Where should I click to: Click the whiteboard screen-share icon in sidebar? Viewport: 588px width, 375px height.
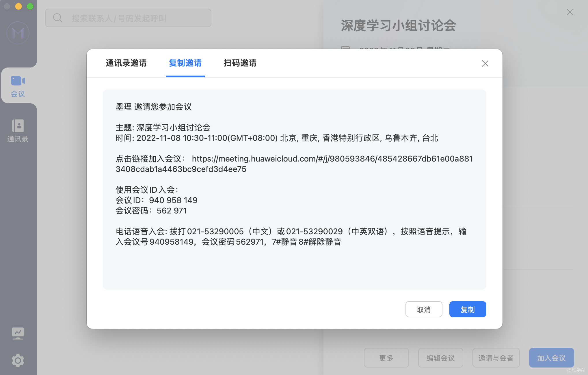18,333
